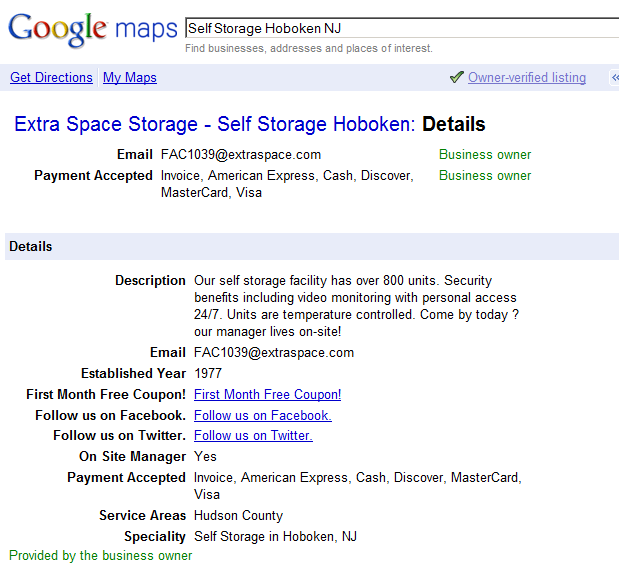
Task: Click the email address below the Description
Action: pyautogui.click(x=274, y=353)
